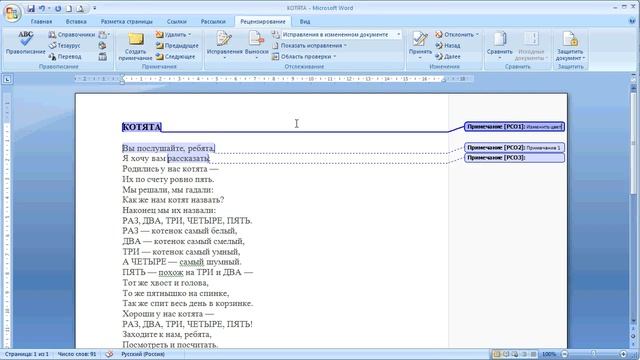The height and width of the screenshot is (360, 640).
Task: Expand quick access toolbar customization arrow
Action: [94, 8]
